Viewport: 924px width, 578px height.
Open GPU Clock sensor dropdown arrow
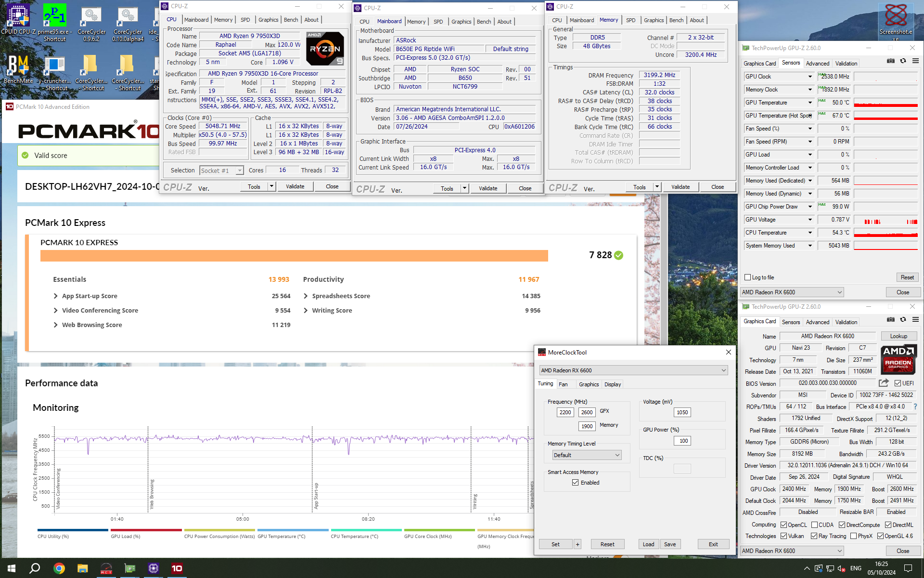[x=810, y=77]
